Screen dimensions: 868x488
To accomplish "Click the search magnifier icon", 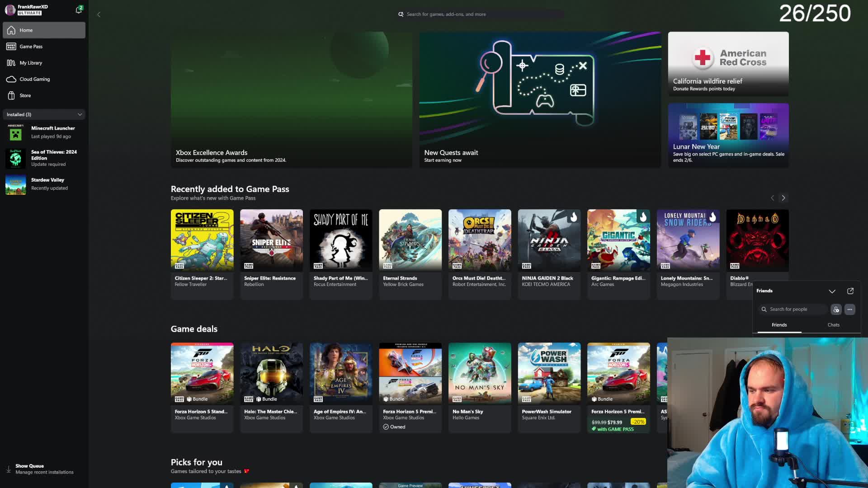I will pyautogui.click(x=401, y=14).
